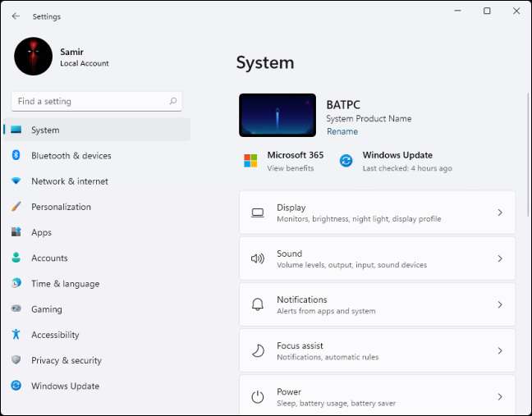Image resolution: width=532 pixels, height=416 pixels.
Task: Click the Privacy & security shield icon
Action: point(16,360)
